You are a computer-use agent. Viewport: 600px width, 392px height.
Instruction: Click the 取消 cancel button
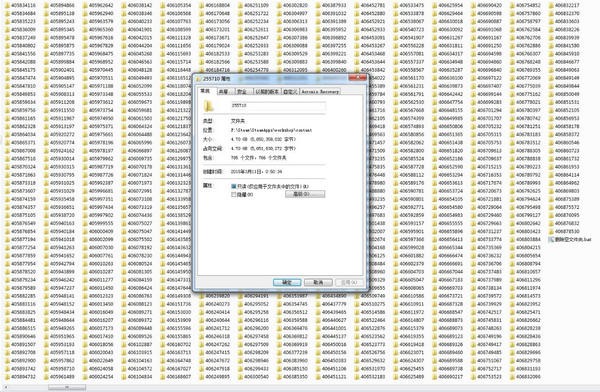point(318,283)
